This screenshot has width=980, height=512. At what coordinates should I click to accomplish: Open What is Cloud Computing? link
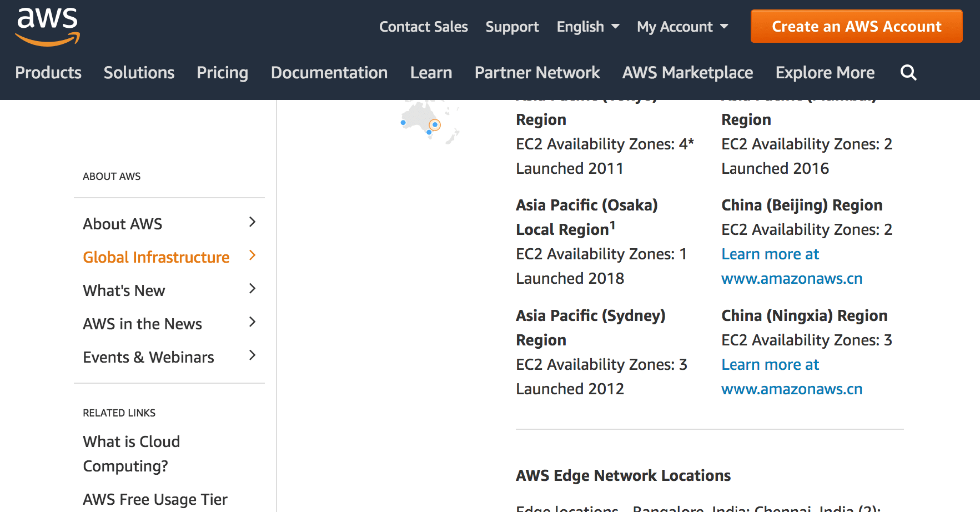coord(132,454)
